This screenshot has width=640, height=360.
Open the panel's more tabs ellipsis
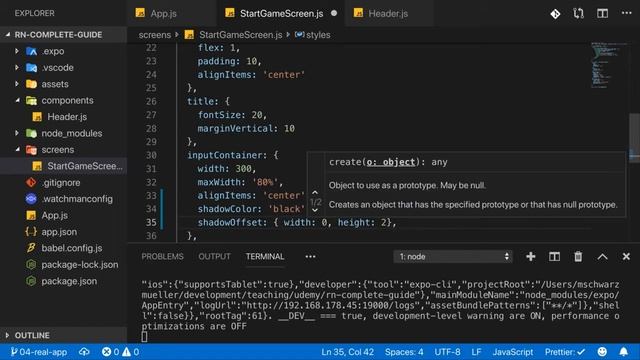310,256
